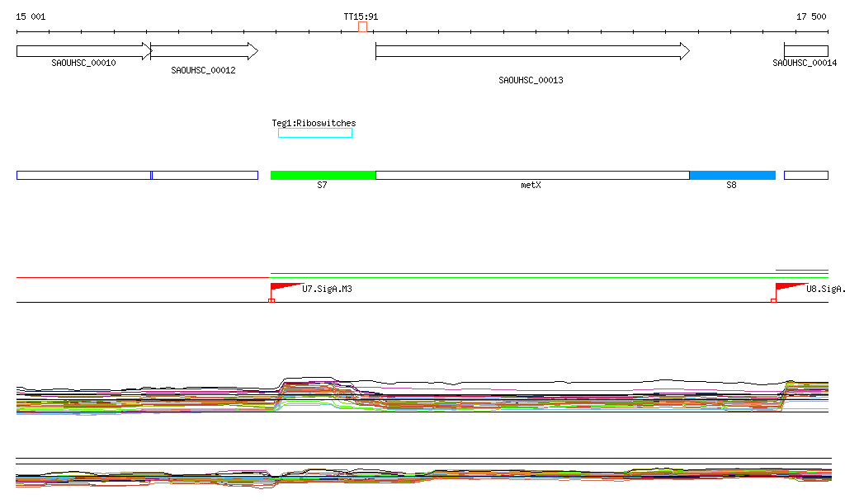Click the red U8.SigA promoter flag
The image size is (845, 504).
coord(789,286)
